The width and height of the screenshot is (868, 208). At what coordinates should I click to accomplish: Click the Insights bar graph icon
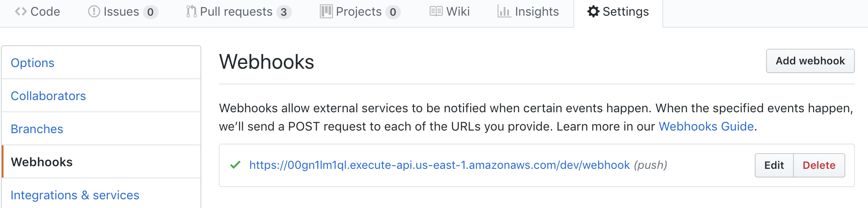pyautogui.click(x=504, y=12)
